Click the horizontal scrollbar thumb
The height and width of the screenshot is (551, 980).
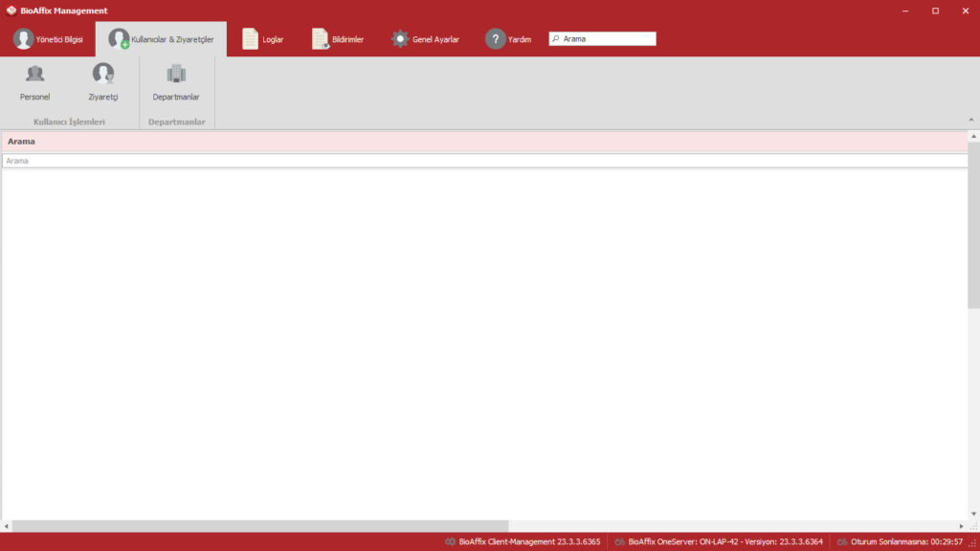[x=260, y=526]
